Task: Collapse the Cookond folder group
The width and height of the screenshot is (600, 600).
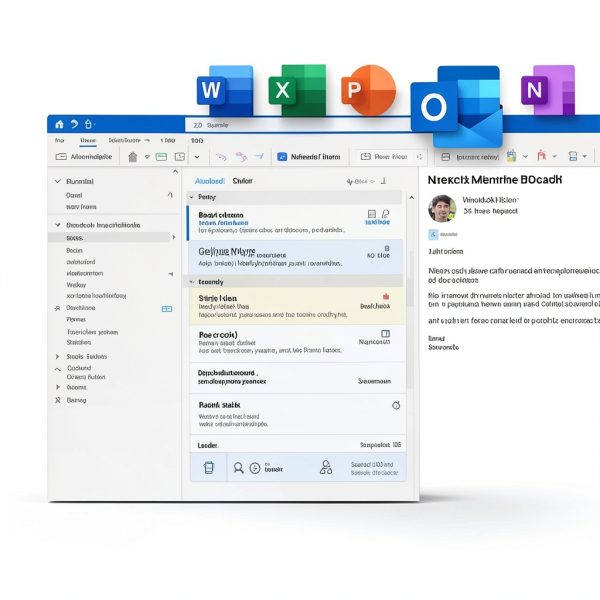Action: point(58,369)
